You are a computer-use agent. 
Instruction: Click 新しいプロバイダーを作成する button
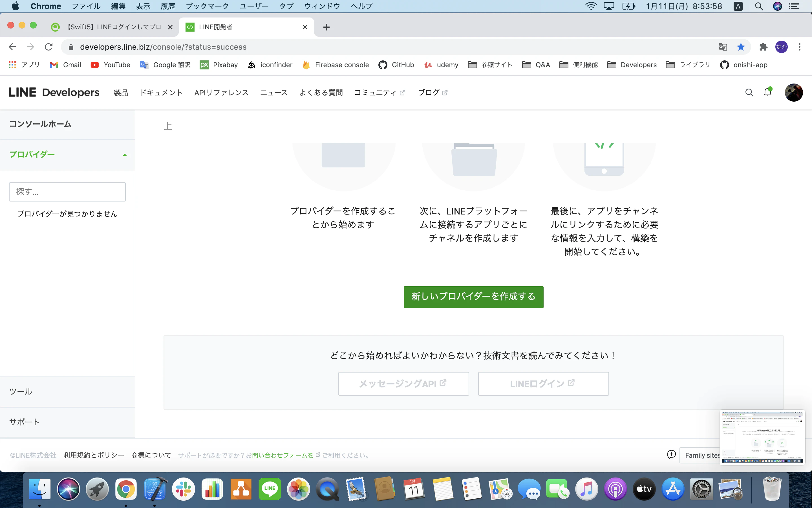(x=473, y=297)
